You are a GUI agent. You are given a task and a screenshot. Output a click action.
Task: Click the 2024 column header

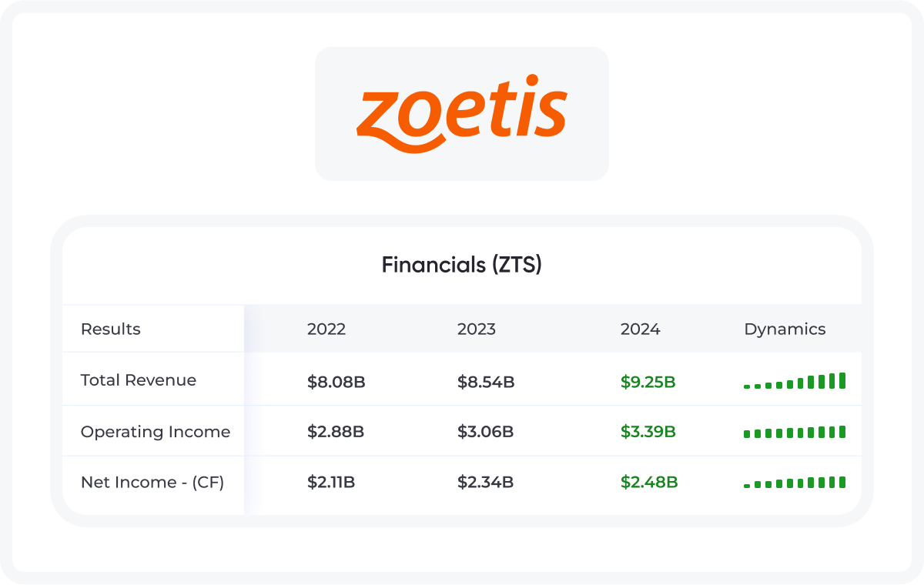click(x=641, y=329)
